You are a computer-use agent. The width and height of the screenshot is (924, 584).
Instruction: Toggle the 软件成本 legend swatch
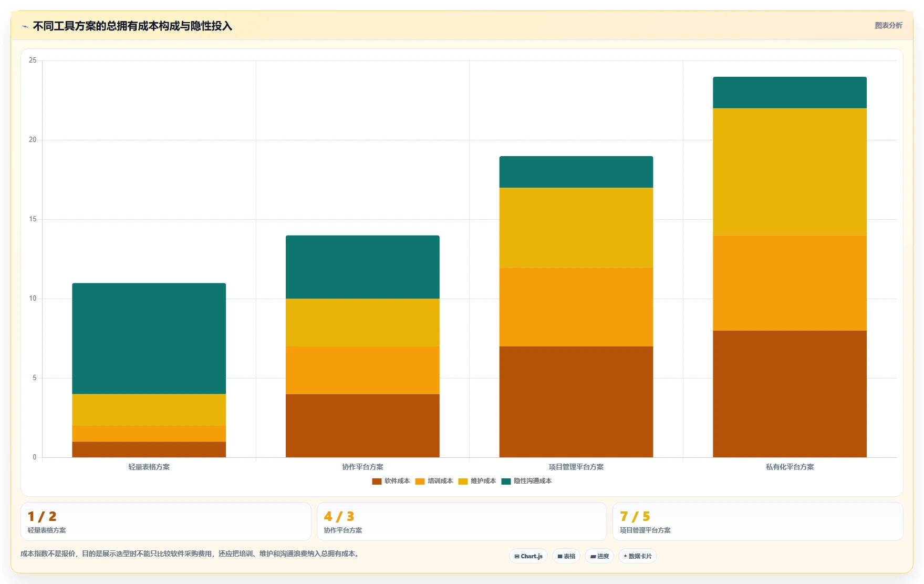tap(377, 481)
